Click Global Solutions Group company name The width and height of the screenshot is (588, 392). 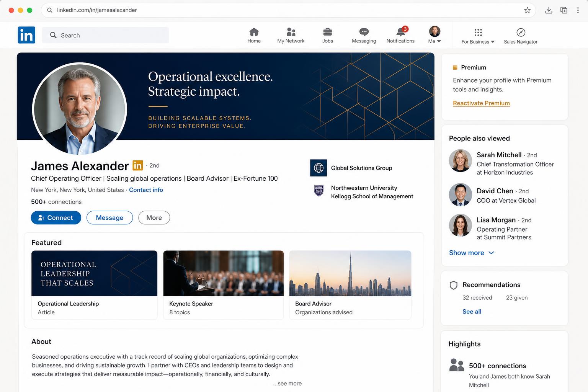click(361, 168)
